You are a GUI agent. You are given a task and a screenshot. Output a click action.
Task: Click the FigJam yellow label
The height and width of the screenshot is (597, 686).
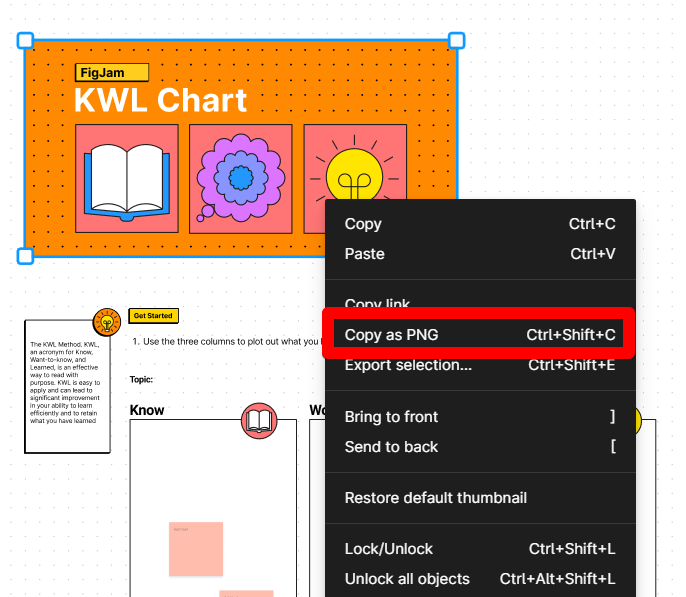112,73
